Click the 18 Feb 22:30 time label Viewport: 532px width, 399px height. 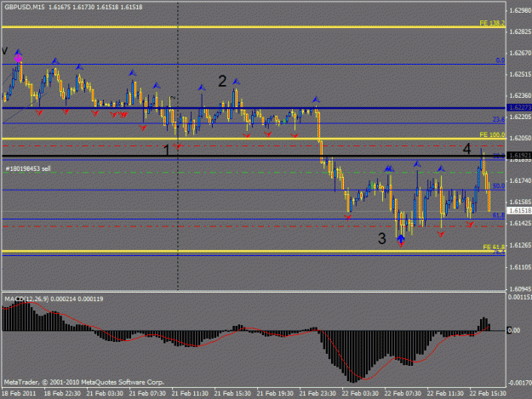62,393
